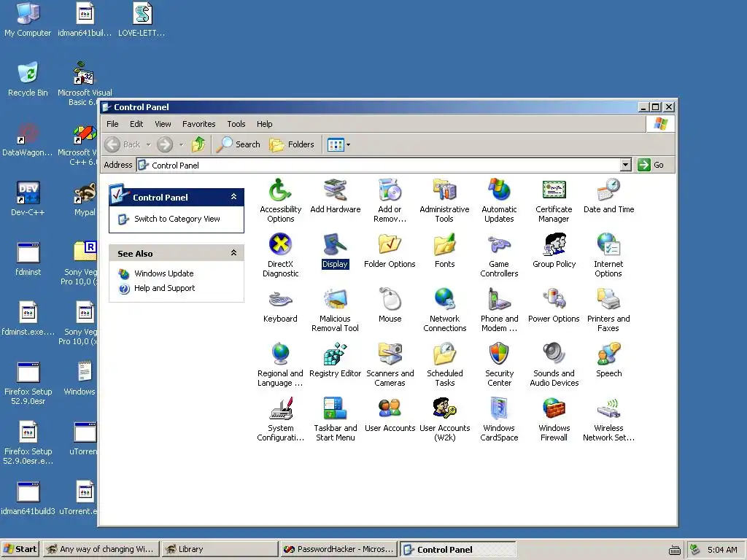The width and height of the screenshot is (747, 560).
Task: Open the Back button history dropdown arrow
Action: click(x=148, y=144)
